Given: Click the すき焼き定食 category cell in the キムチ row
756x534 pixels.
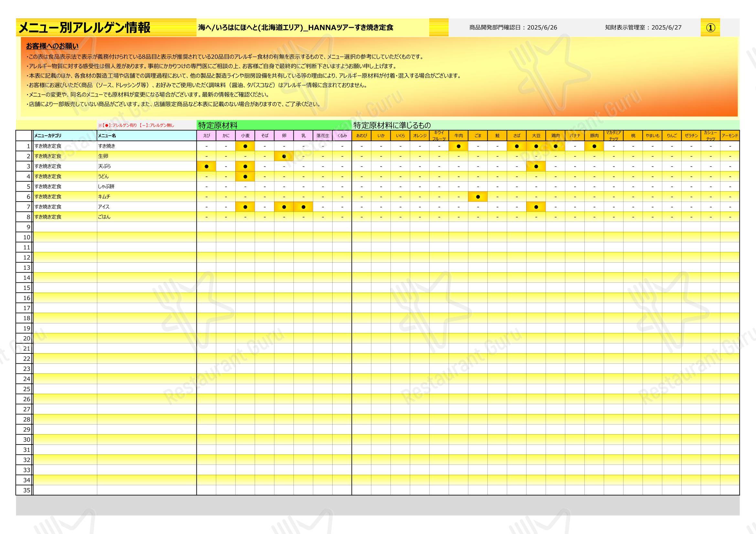Looking at the screenshot, I should tap(65, 197).
